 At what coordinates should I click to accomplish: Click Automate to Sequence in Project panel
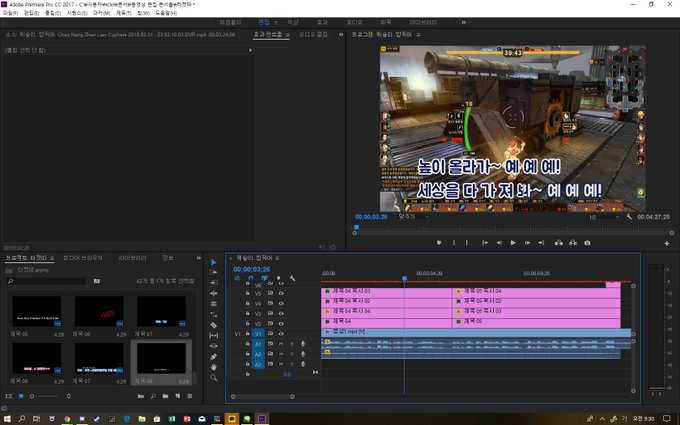[x=141, y=396]
